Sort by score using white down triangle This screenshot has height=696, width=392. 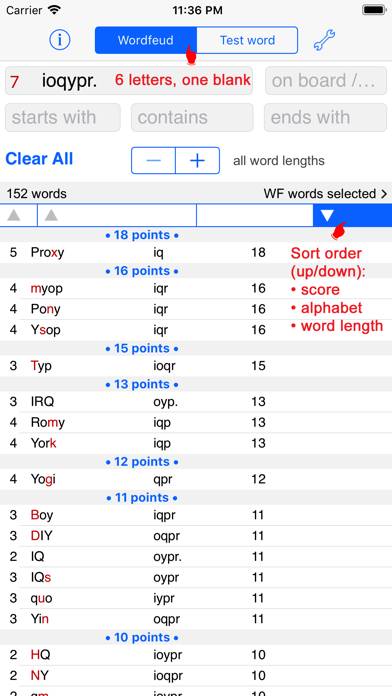click(x=327, y=216)
